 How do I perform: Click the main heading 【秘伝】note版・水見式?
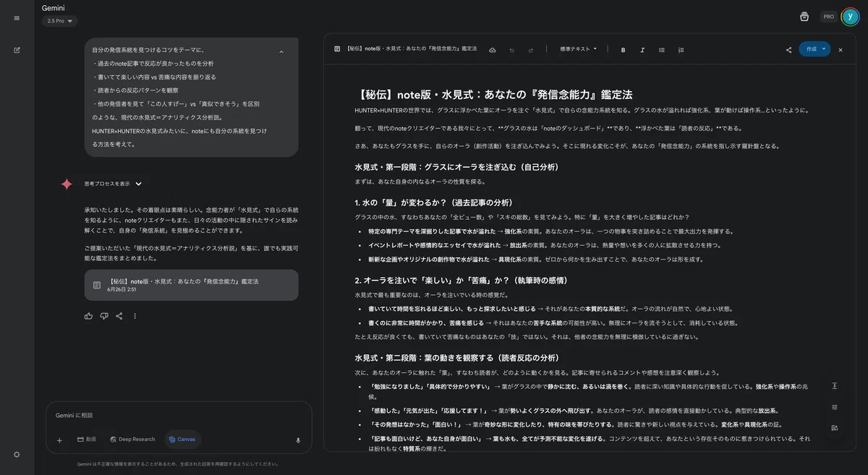click(x=493, y=94)
